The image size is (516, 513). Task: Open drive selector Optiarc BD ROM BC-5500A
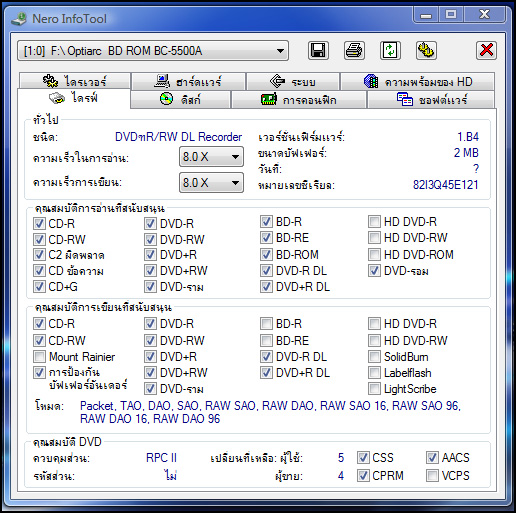153,51
